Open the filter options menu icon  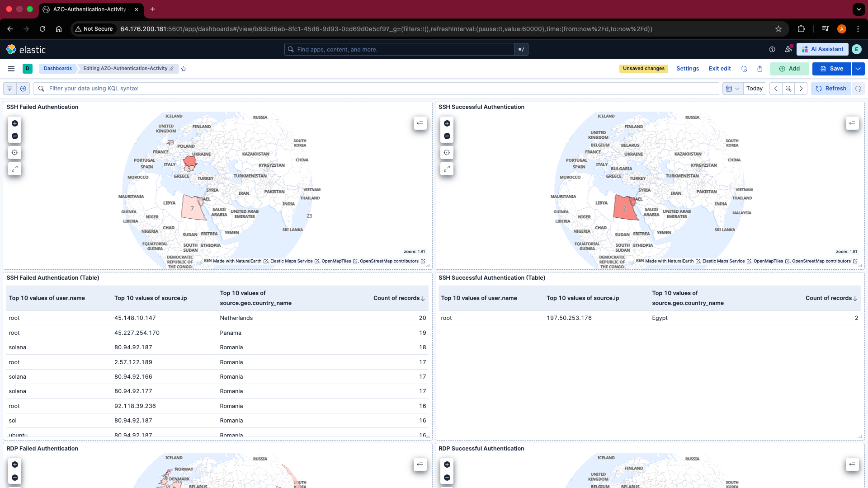point(9,89)
